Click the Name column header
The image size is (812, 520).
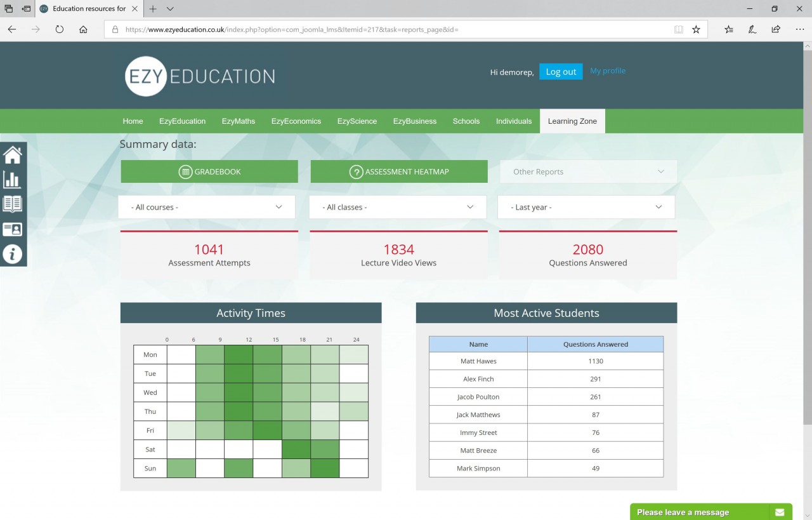(478, 344)
